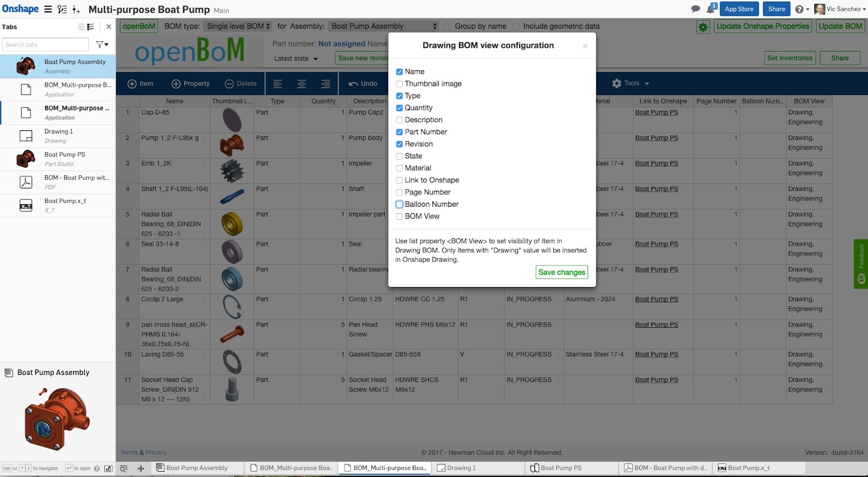The height and width of the screenshot is (477, 868).
Task: Click the green gear settings button
Action: (x=703, y=27)
